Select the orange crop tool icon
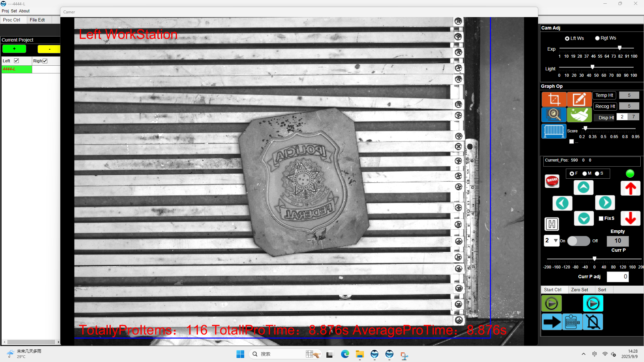 pyautogui.click(x=554, y=100)
